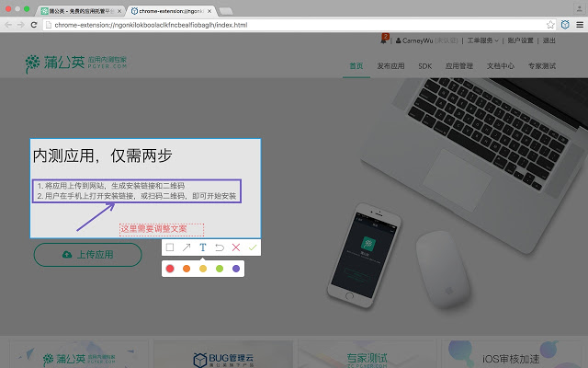
Task: Reload the page with the refresh icon
Action: [x=34, y=25]
